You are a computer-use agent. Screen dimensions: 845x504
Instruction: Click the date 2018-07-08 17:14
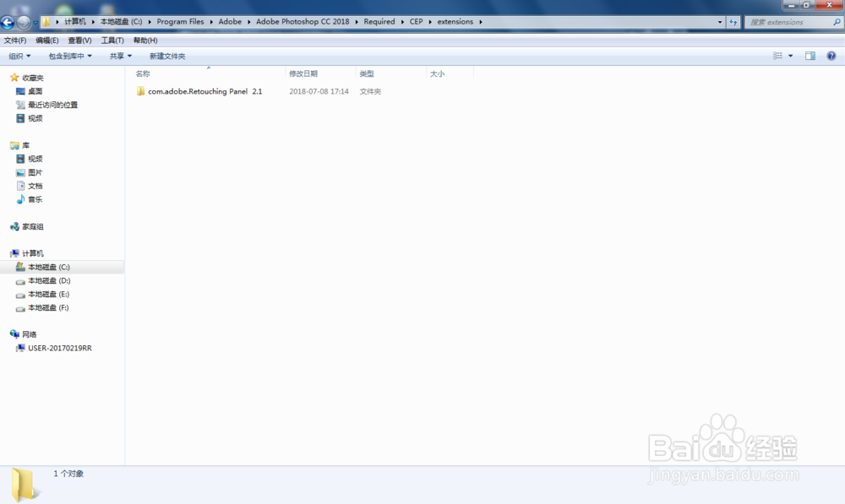tap(319, 91)
